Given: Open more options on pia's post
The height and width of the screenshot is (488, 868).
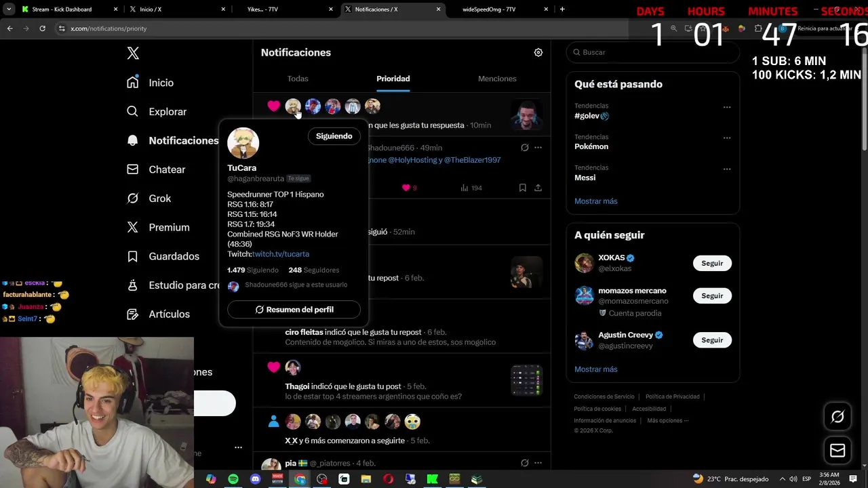Looking at the screenshot, I should point(538,463).
